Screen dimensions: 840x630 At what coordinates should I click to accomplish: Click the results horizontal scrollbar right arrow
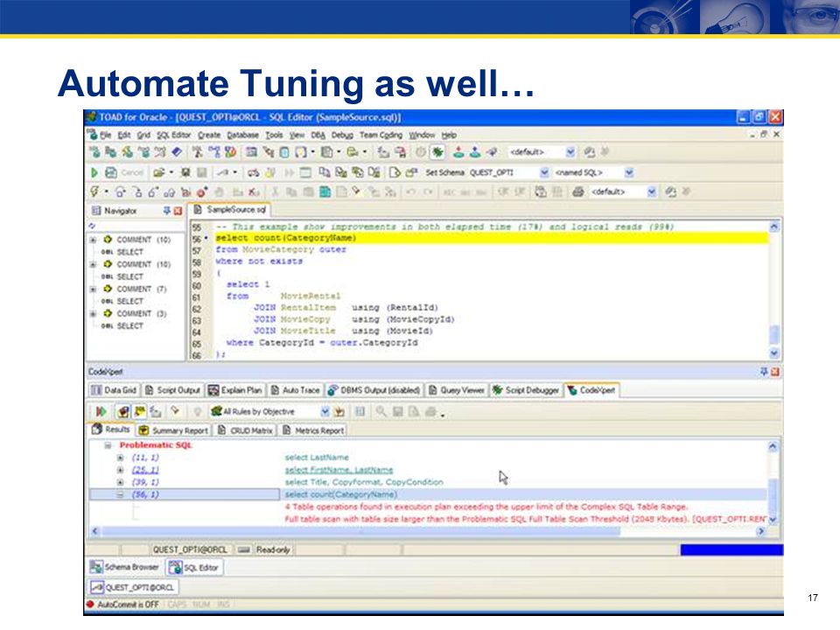click(760, 531)
